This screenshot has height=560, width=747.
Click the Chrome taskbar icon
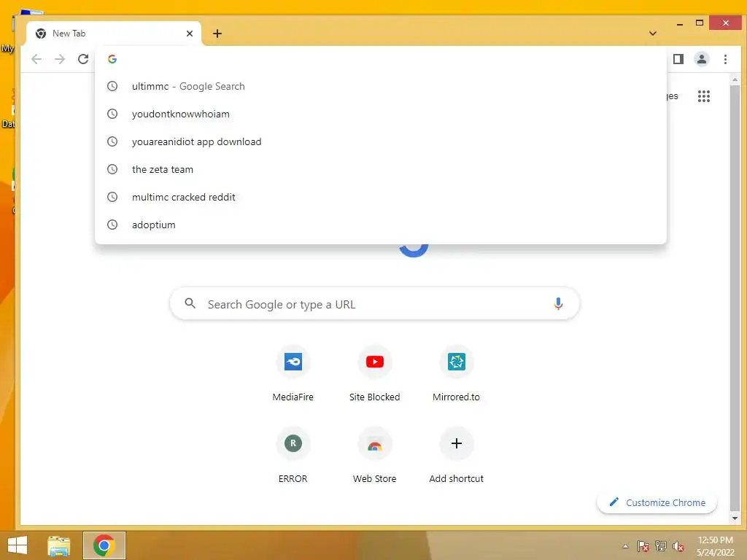104,545
